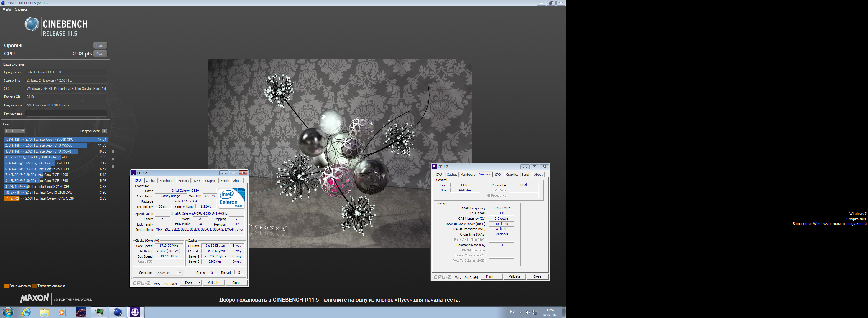Select ranking row Core i7 CPU 960
The height and width of the screenshot is (318, 868).
[56, 175]
